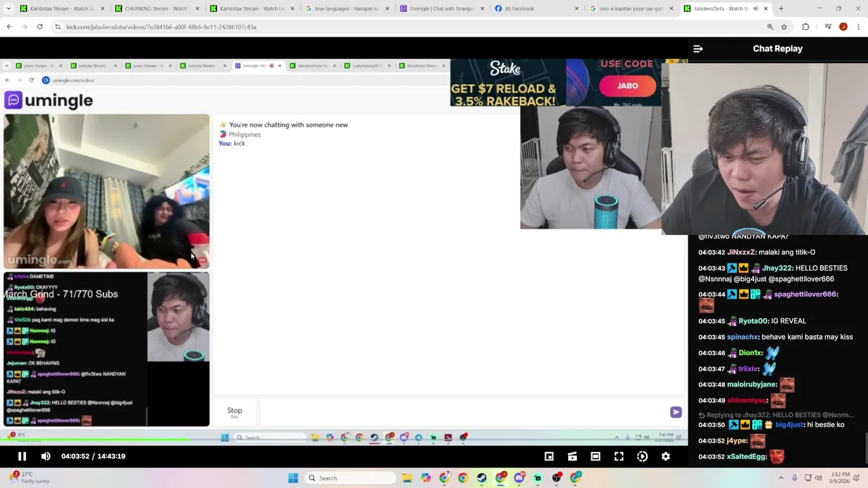Open the Chrome three-dot menu
The width and height of the screenshot is (868, 488).
858,26
